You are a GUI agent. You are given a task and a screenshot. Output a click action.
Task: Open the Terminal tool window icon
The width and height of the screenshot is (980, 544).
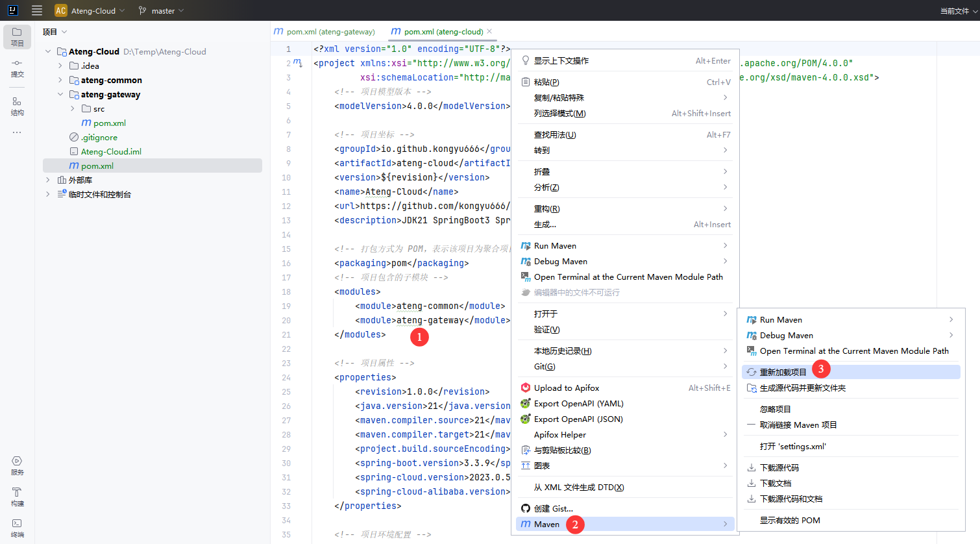tap(17, 528)
